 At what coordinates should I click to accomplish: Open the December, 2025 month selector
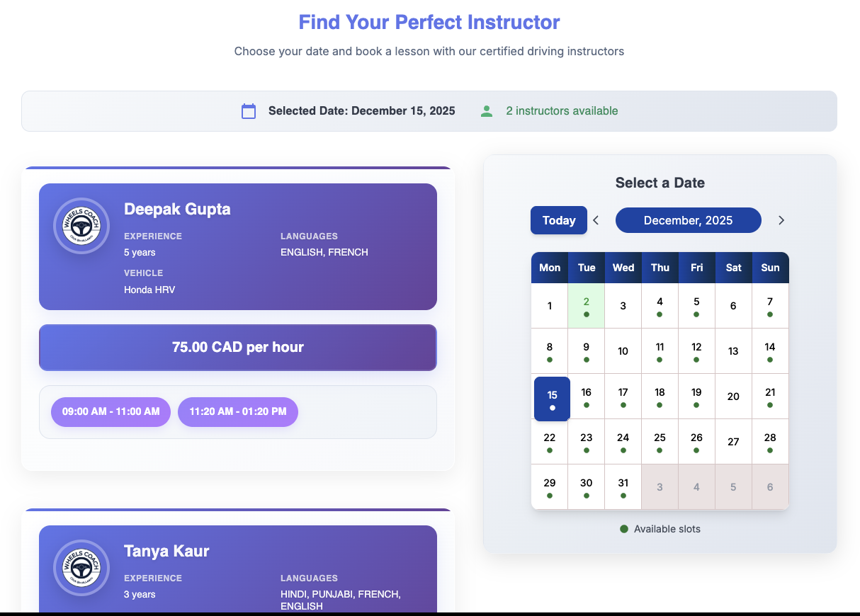688,220
